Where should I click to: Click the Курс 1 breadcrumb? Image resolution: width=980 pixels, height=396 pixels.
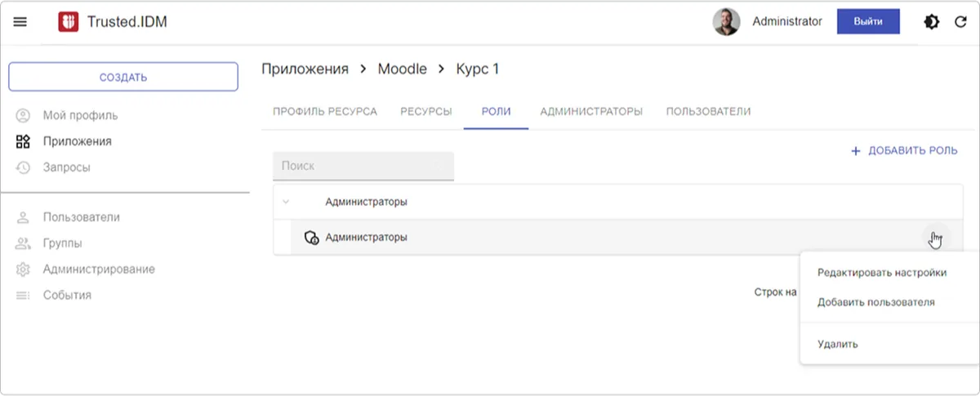(x=478, y=69)
